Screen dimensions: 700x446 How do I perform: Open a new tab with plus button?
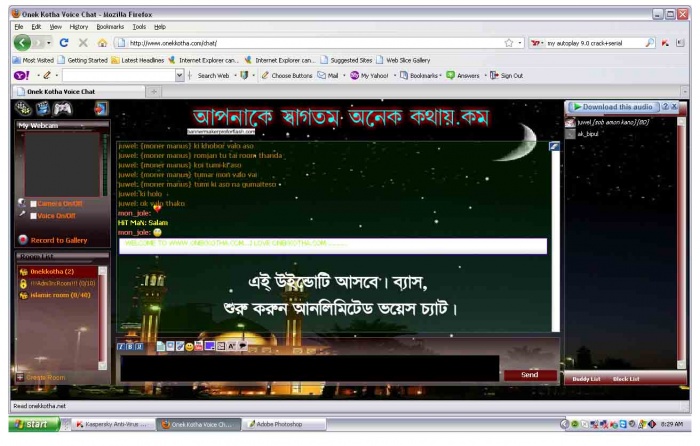click(154, 92)
